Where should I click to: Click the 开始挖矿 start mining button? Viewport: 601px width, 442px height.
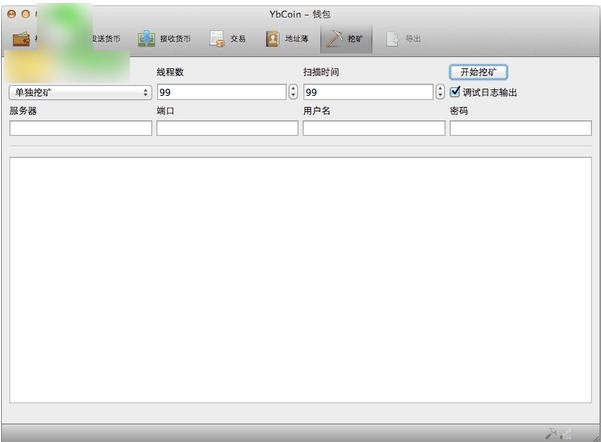pyautogui.click(x=478, y=72)
